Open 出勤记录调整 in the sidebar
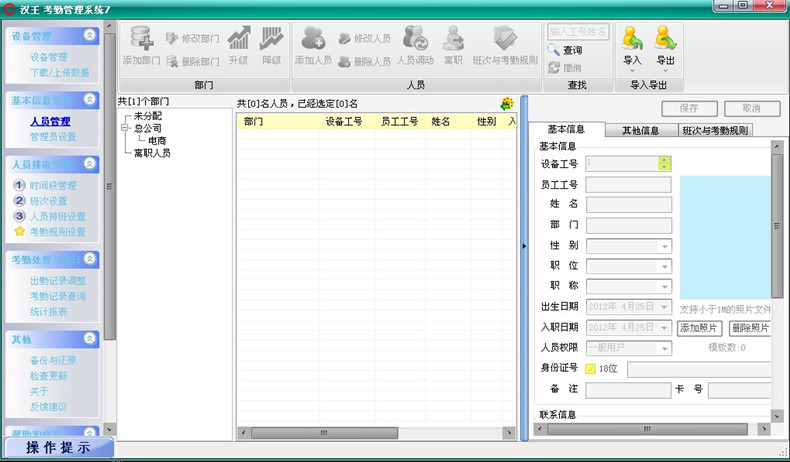 (58, 281)
